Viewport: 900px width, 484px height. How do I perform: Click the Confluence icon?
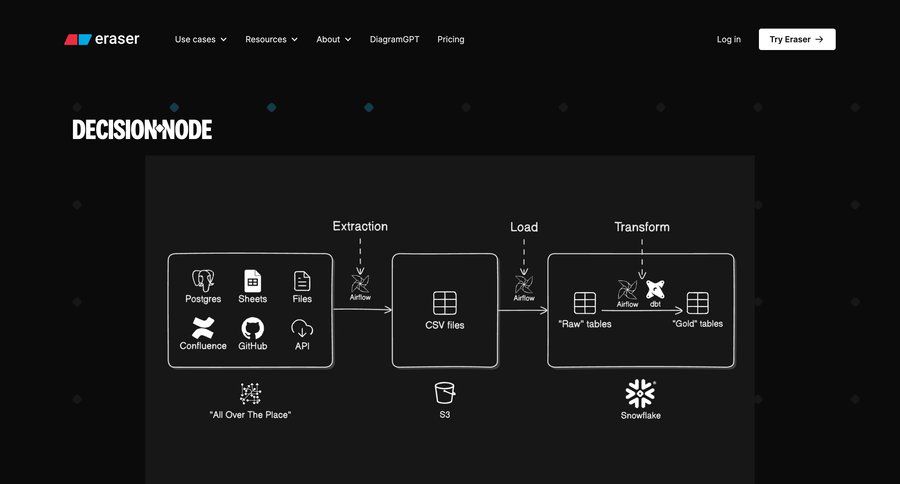[x=203, y=328]
